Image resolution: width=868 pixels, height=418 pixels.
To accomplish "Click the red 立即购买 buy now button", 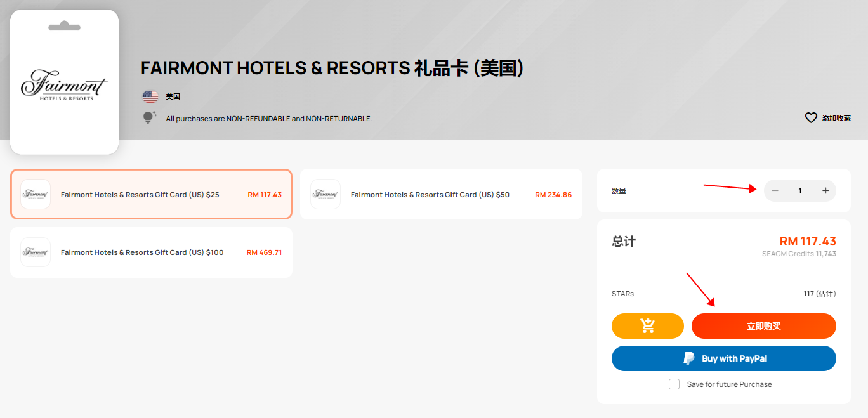I will [x=764, y=326].
